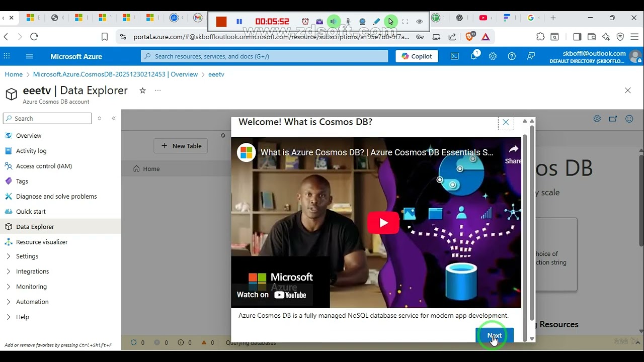Expand the Help section
The image size is (644, 362).
click(x=22, y=317)
